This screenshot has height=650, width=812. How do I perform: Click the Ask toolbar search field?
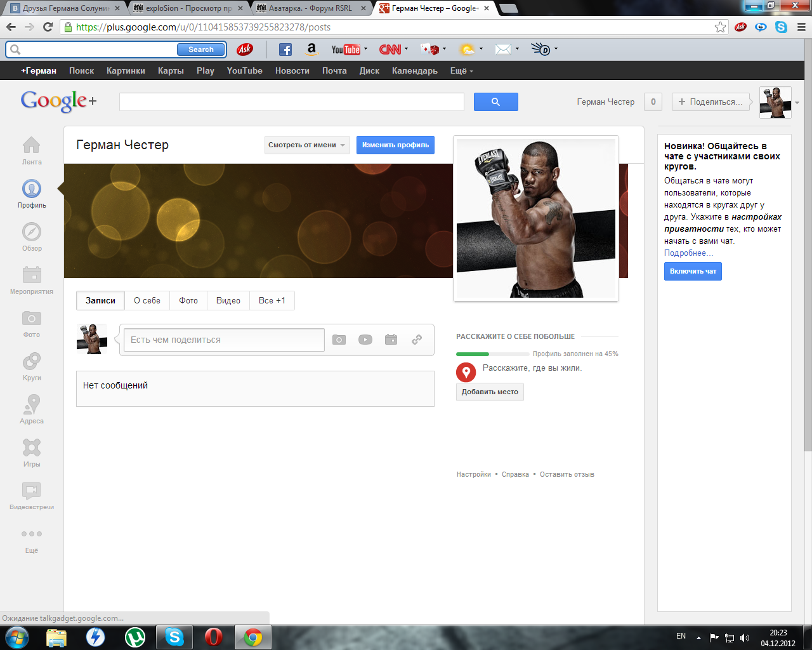[x=99, y=50]
